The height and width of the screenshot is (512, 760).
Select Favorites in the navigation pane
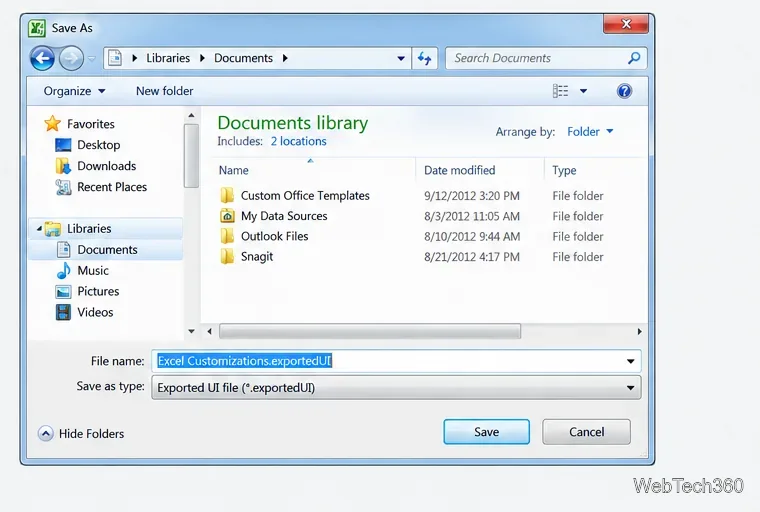tap(91, 124)
